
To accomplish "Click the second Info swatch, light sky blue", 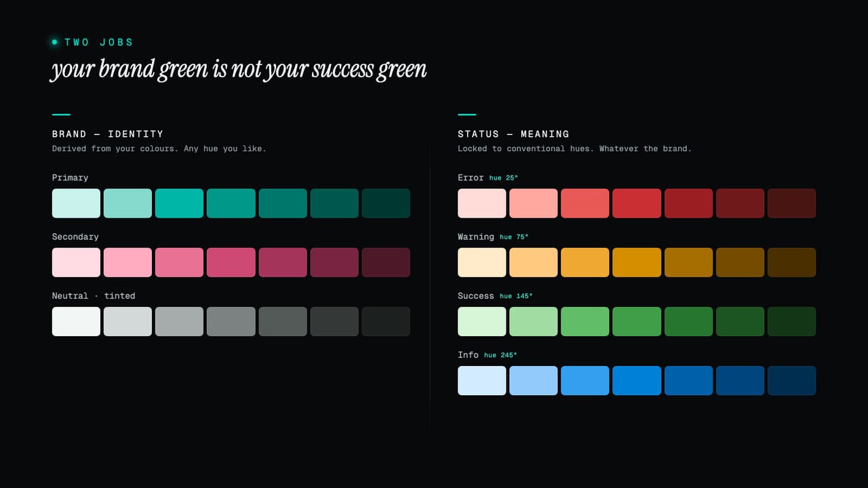I will tap(533, 380).
